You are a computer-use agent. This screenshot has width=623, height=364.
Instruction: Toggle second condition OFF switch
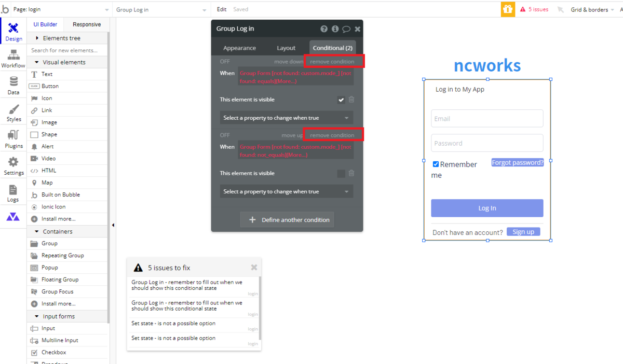click(x=225, y=135)
